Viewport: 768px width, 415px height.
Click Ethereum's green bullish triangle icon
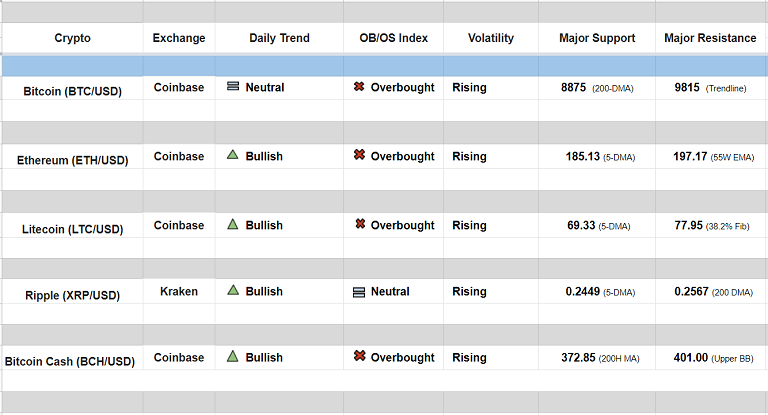pos(232,155)
